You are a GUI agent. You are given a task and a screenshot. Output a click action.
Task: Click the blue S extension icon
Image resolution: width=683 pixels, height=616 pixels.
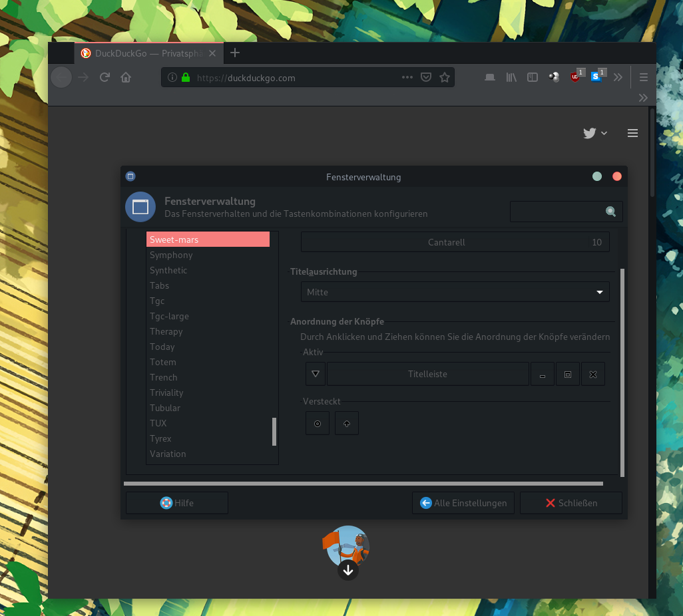[596, 77]
